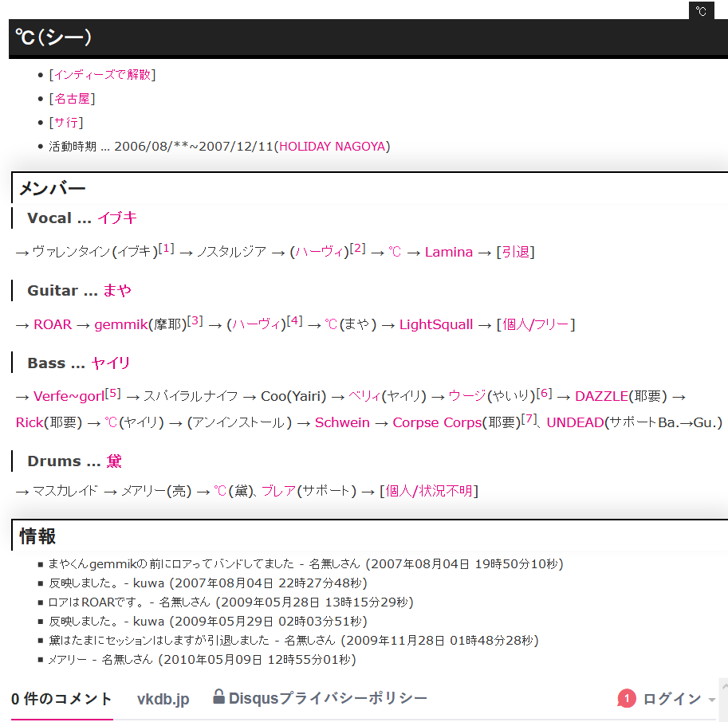This screenshot has height=722, width=728.
Task: Open the 個人/フリー status link
Action: coord(536,324)
